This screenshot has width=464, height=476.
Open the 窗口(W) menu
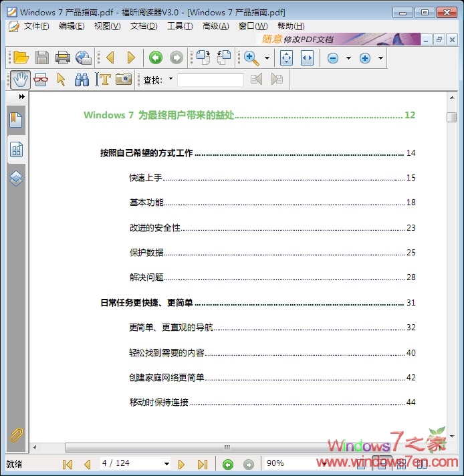253,27
